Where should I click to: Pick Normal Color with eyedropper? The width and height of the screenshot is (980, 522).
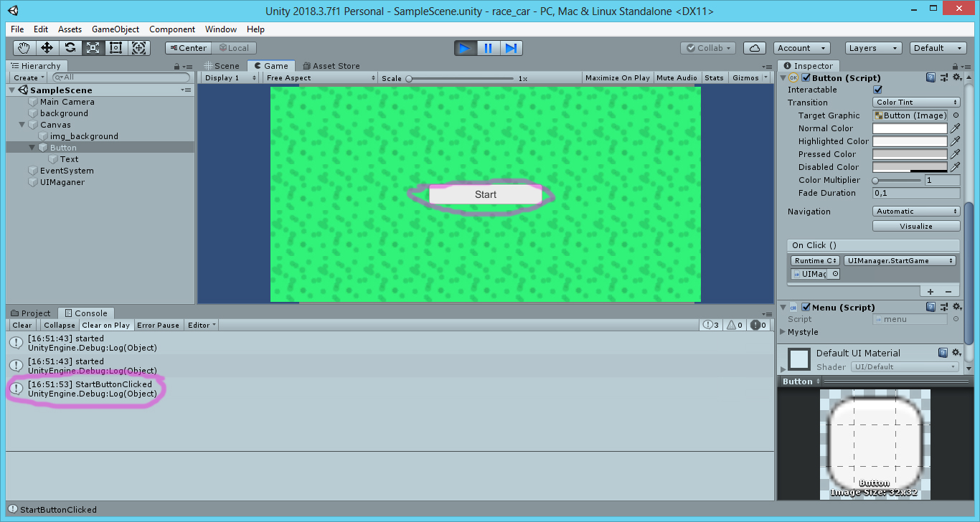[x=955, y=128]
